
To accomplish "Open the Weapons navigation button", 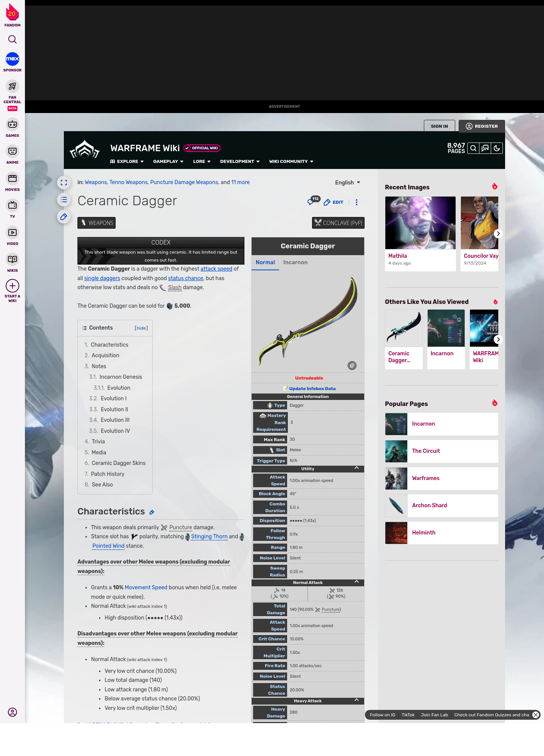I will pyautogui.click(x=96, y=223).
